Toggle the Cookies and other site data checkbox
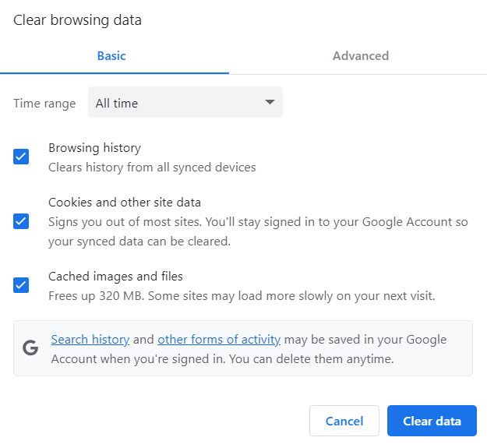This screenshot has width=487, height=448. pyautogui.click(x=21, y=221)
